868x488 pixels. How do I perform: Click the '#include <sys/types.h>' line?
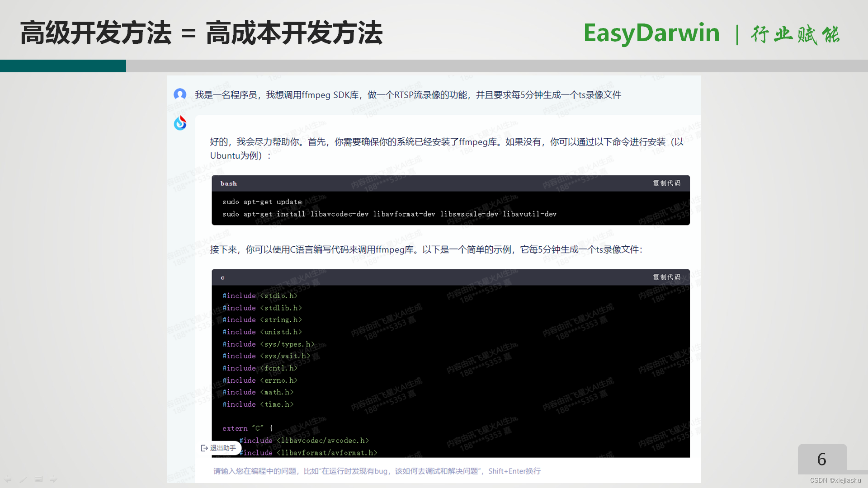pos(269,344)
